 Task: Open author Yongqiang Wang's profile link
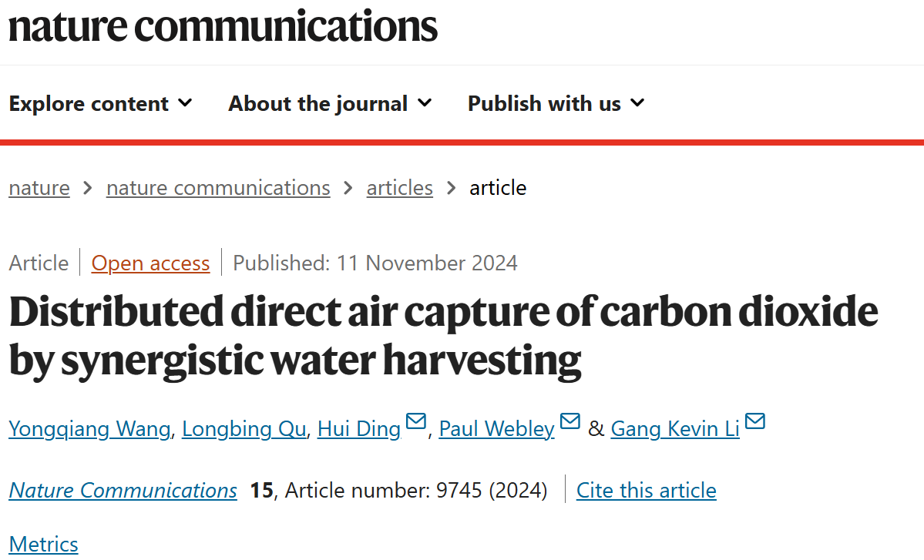89,429
